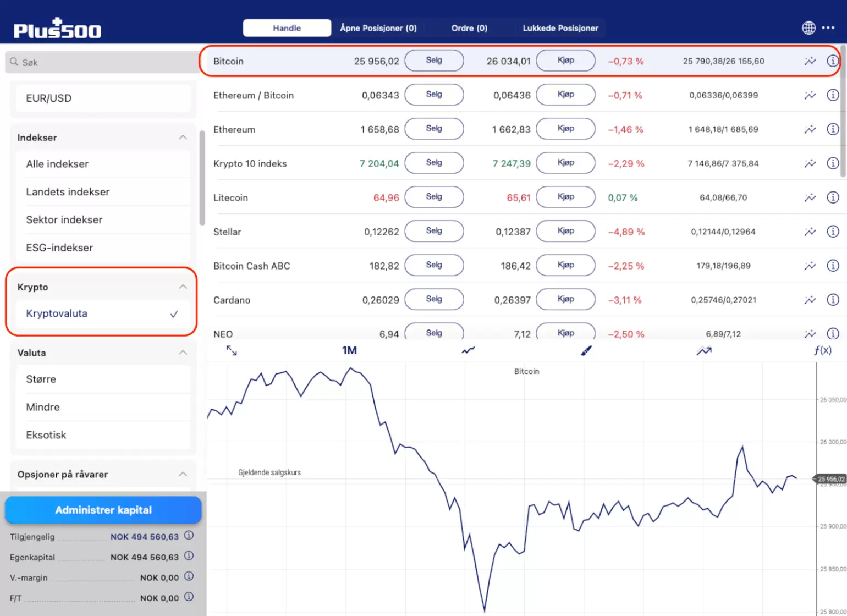Show info for Bitcoin Cash ABC
The height and width of the screenshot is (616, 847).
tap(833, 266)
